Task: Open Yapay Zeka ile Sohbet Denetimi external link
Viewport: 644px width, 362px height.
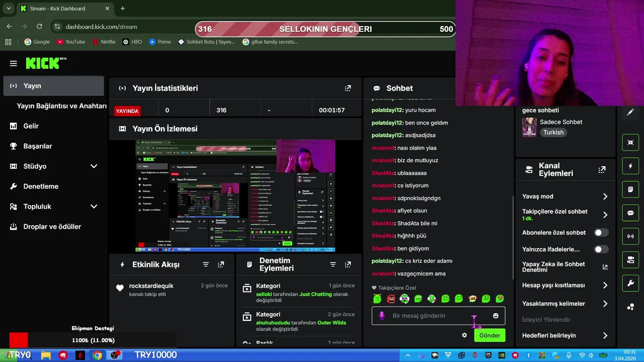Action: pos(605,267)
